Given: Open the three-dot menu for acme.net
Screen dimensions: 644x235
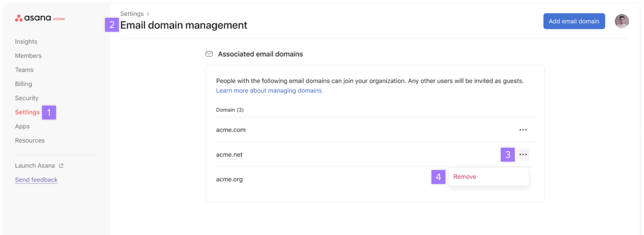Looking at the screenshot, I should click(x=523, y=155).
